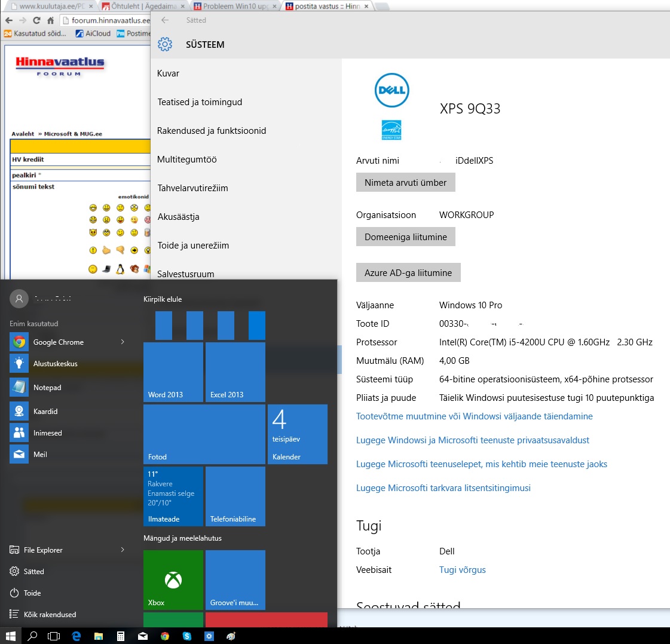Click Windows Start button on taskbar
Viewport: 670px width, 644px height.
11,636
